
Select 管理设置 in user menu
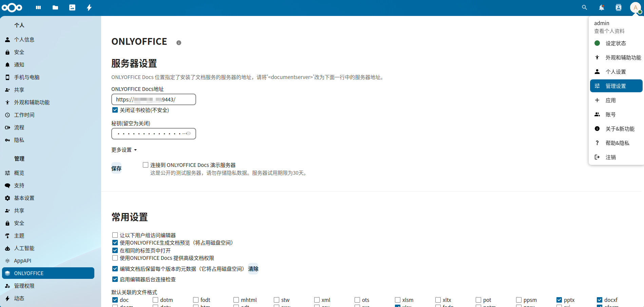click(616, 86)
